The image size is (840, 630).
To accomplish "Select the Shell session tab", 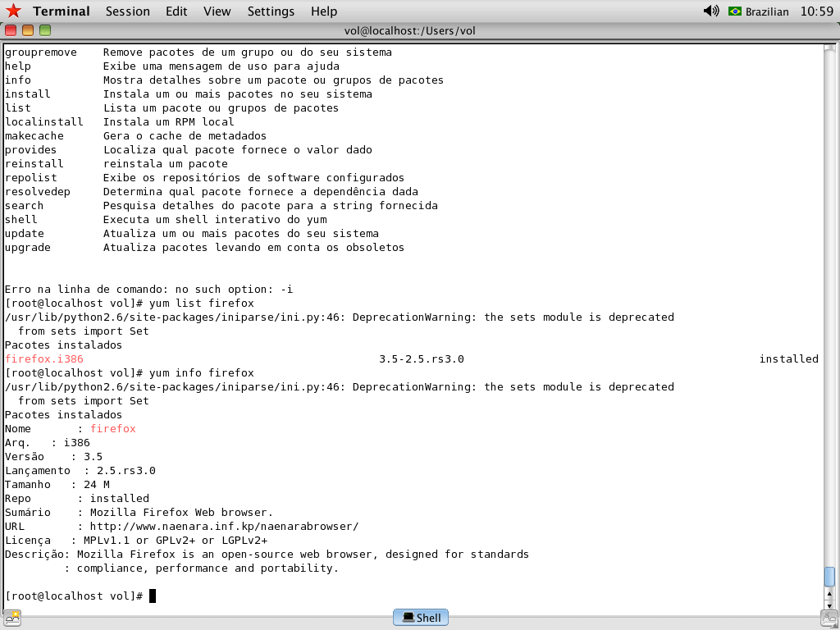I will (x=421, y=618).
